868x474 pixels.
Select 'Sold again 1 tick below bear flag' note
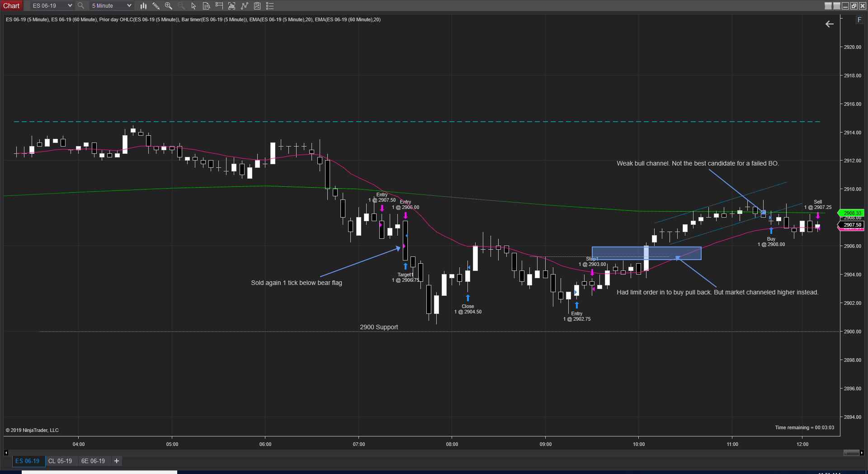(x=297, y=283)
